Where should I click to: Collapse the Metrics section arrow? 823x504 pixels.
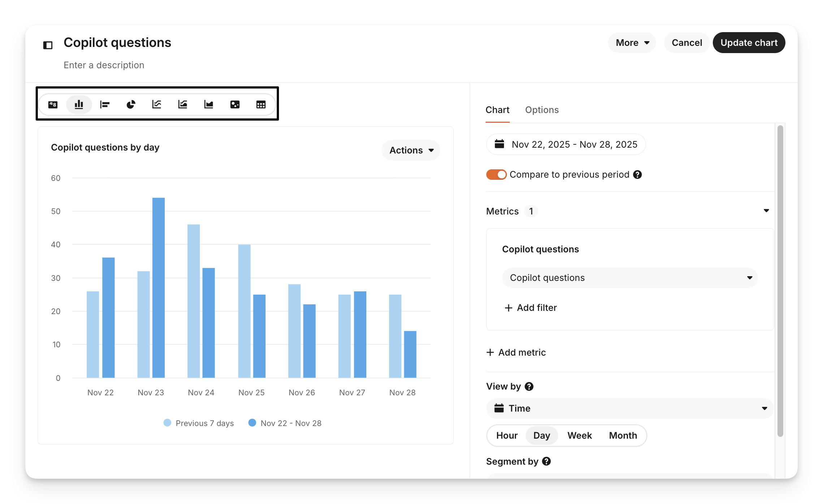[x=766, y=211]
